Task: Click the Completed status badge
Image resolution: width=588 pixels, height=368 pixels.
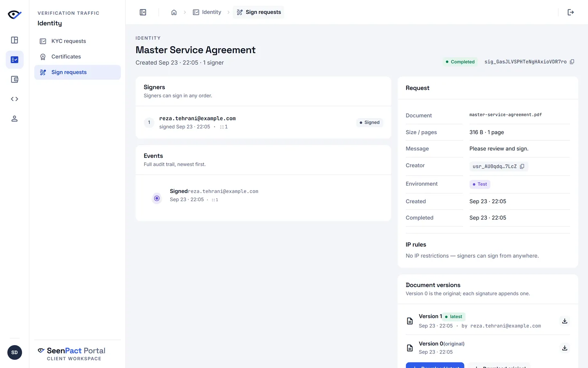Action: tap(460, 62)
